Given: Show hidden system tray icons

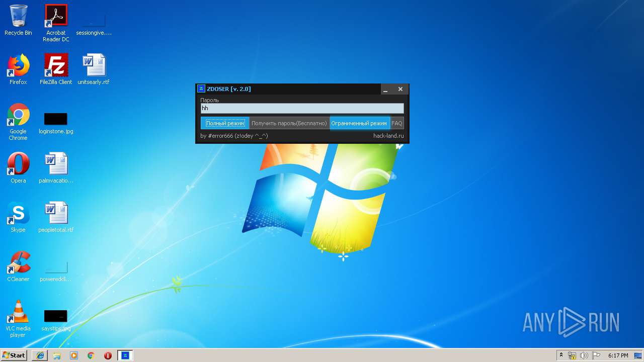Looking at the screenshot, I should 561,355.
